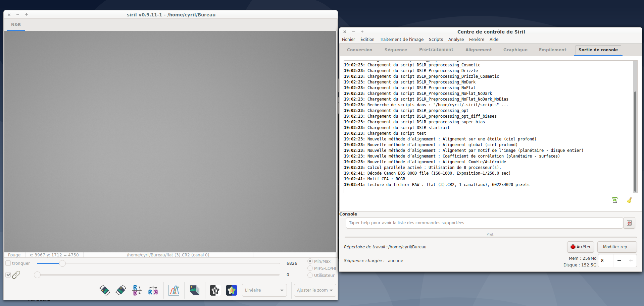Click the 'Décode Canon EOS 800D file' log line
The image size is (644, 306).
tap(427, 173)
